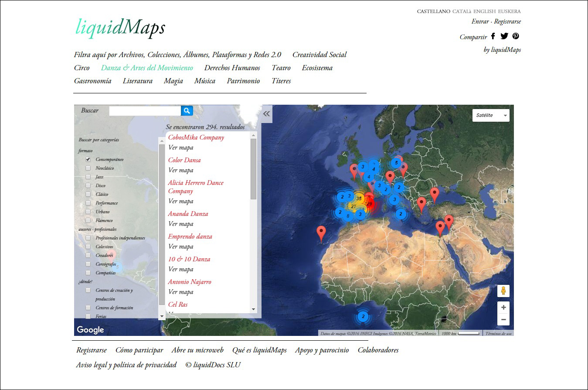Open the Google logo on the map
The width and height of the screenshot is (588, 390).
click(x=90, y=330)
